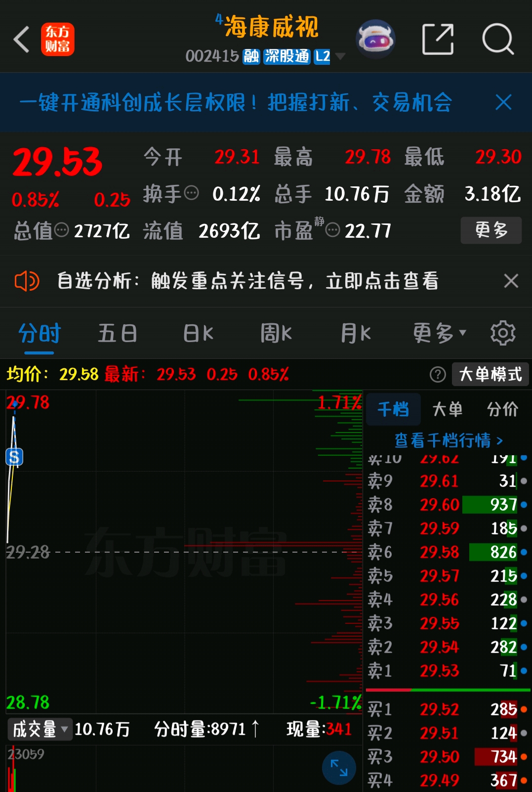Select the 卖1 row at 29.53

(x=448, y=670)
